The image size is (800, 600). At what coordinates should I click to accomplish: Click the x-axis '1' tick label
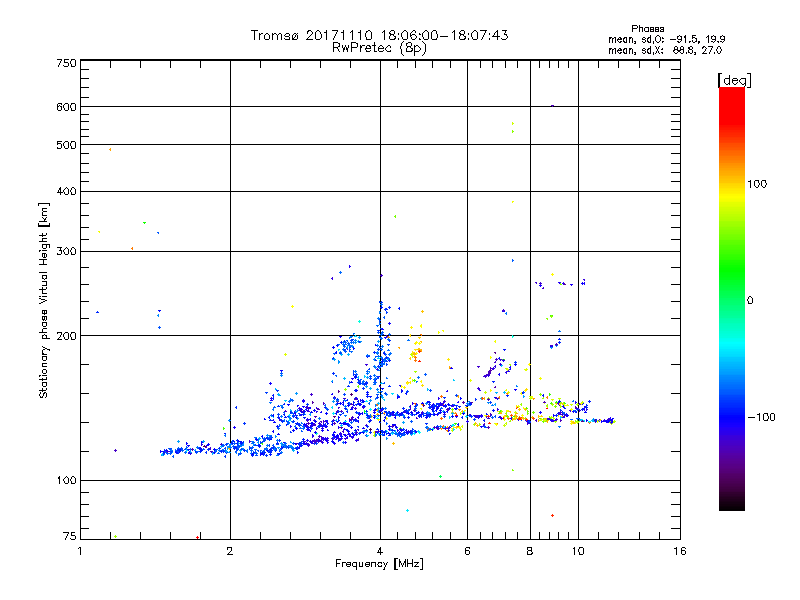80,551
